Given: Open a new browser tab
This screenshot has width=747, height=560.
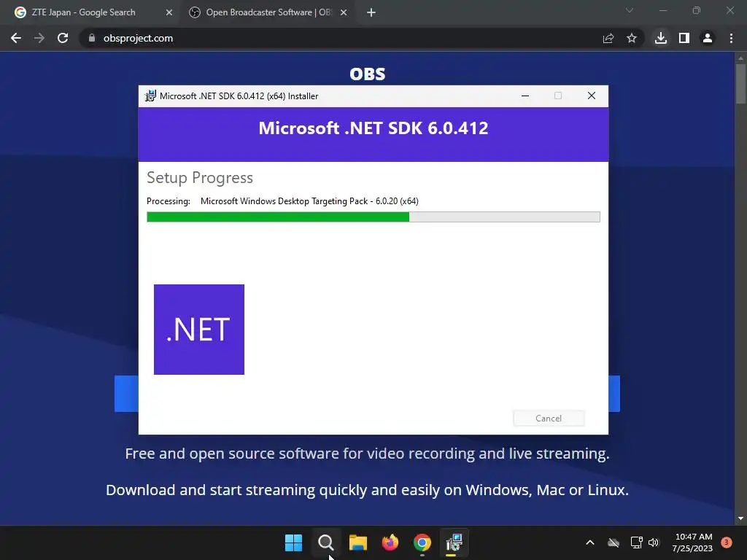Looking at the screenshot, I should pyautogui.click(x=371, y=13).
